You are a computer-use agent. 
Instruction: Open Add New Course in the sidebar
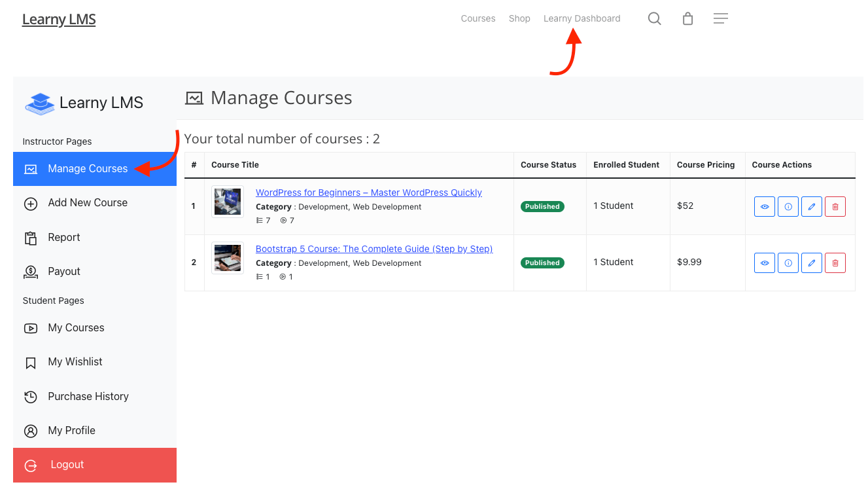coord(95,203)
